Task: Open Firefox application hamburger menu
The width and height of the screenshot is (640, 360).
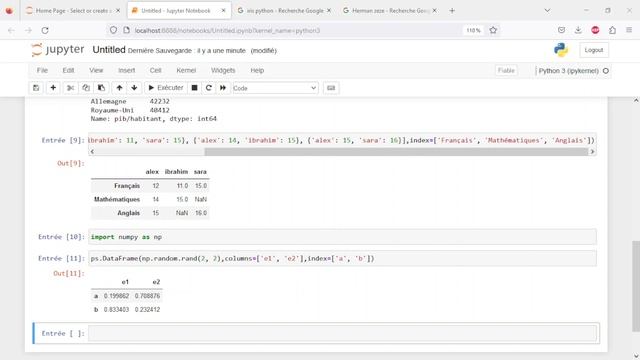Action: point(629,30)
